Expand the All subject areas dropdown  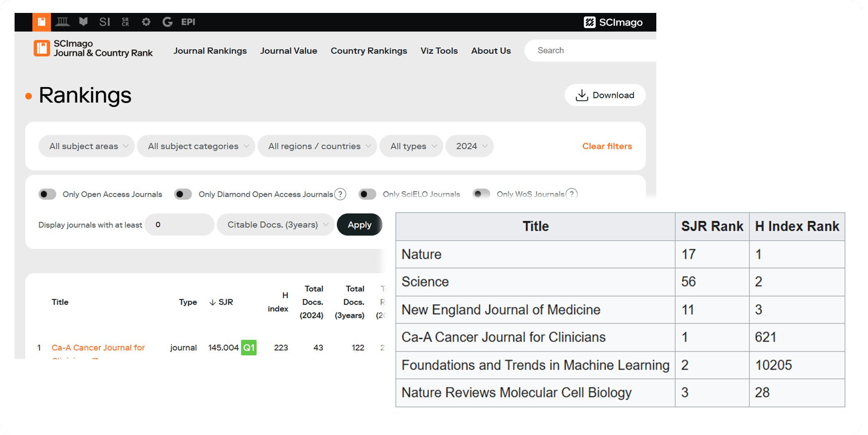[87, 146]
